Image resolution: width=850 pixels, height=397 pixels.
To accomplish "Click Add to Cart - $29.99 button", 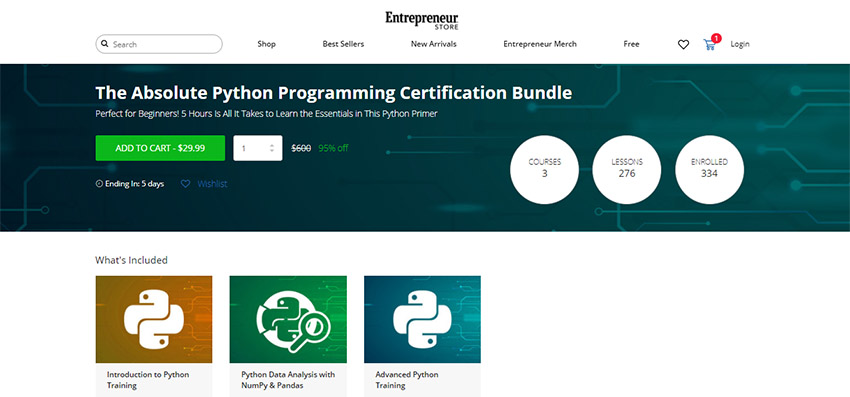I will (x=160, y=148).
